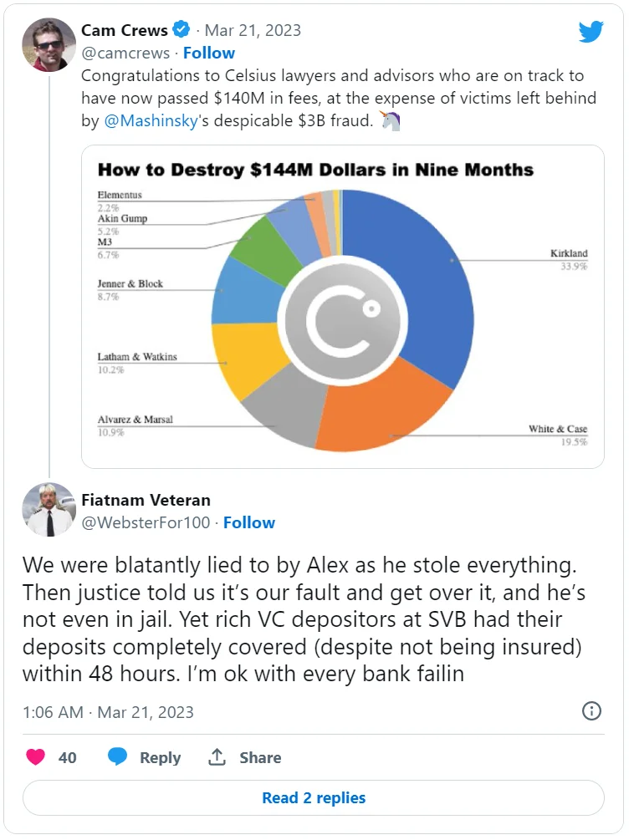Click the Read 2 replies button
The image size is (629, 840).
click(x=314, y=797)
